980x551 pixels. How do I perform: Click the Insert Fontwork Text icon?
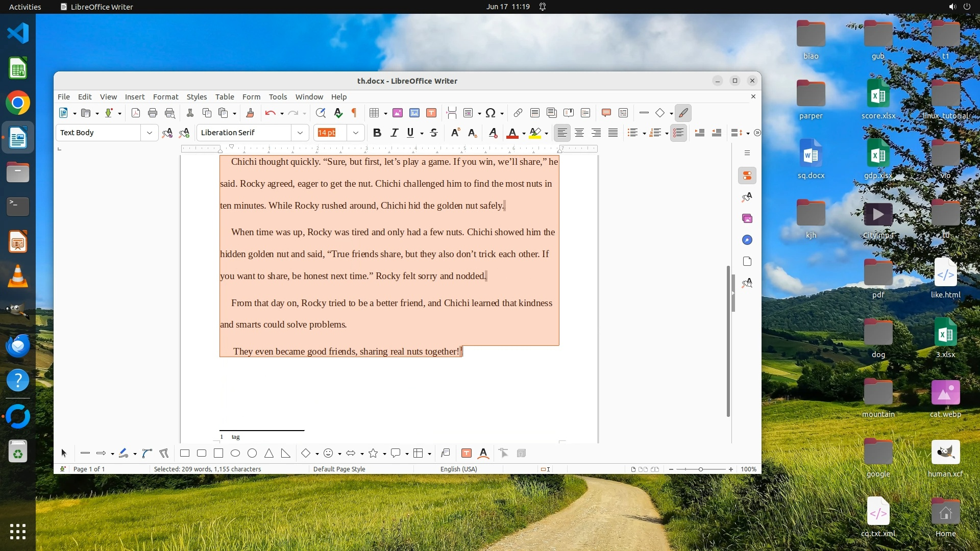(483, 454)
